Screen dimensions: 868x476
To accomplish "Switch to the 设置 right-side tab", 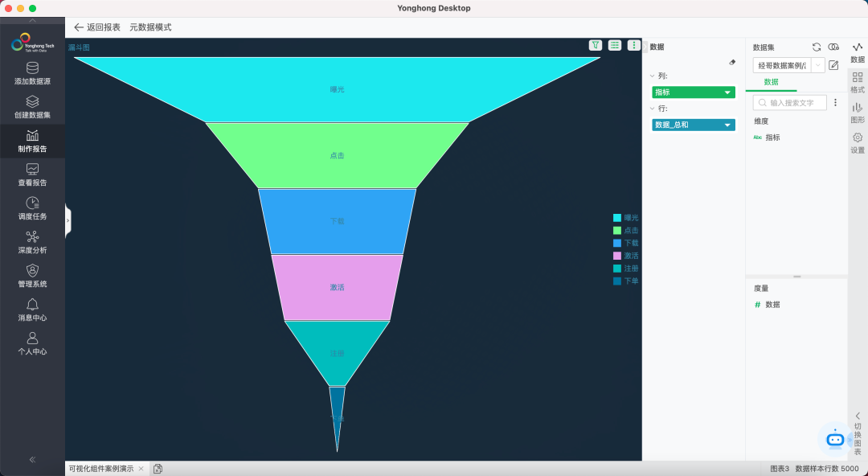I will pos(858,143).
